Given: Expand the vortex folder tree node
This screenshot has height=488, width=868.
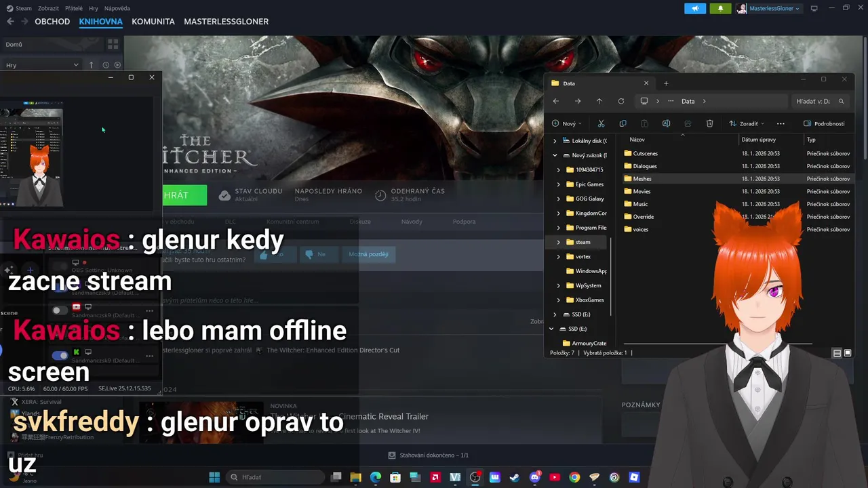Looking at the screenshot, I should (559, 257).
